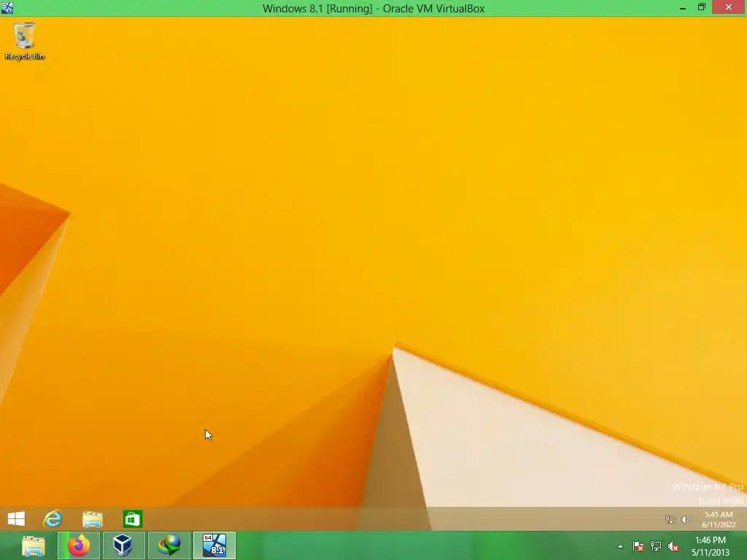Open host File Explorer taskbar icon
This screenshot has width=747, height=560.
(34, 546)
